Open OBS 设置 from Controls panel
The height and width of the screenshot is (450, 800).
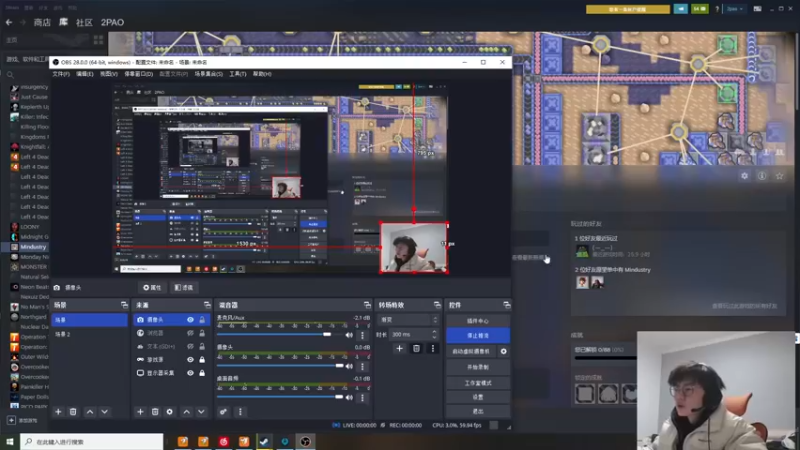pyautogui.click(x=478, y=397)
